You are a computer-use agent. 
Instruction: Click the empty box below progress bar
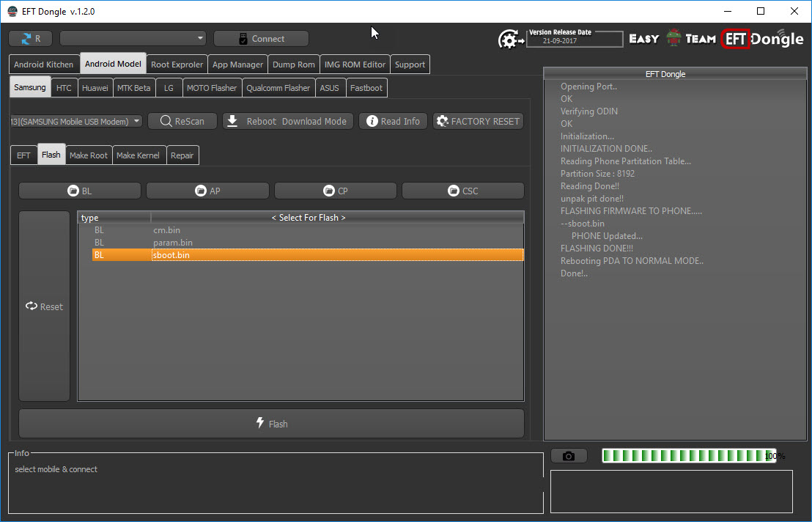671,491
